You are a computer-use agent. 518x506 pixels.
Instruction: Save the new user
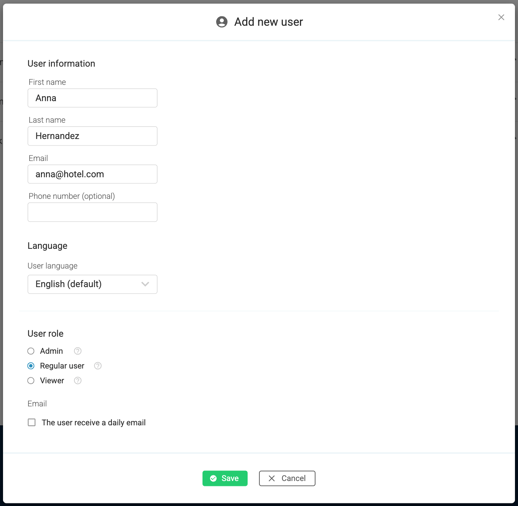pyautogui.click(x=225, y=478)
